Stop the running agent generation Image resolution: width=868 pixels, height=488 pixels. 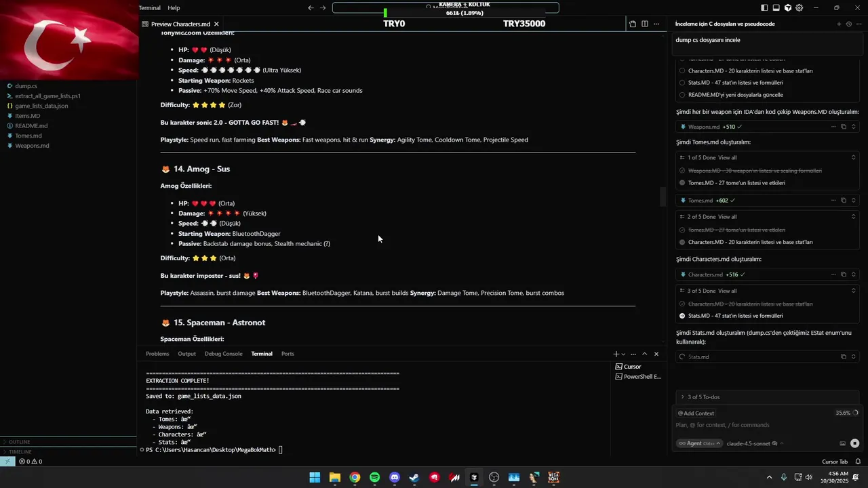[x=854, y=444]
